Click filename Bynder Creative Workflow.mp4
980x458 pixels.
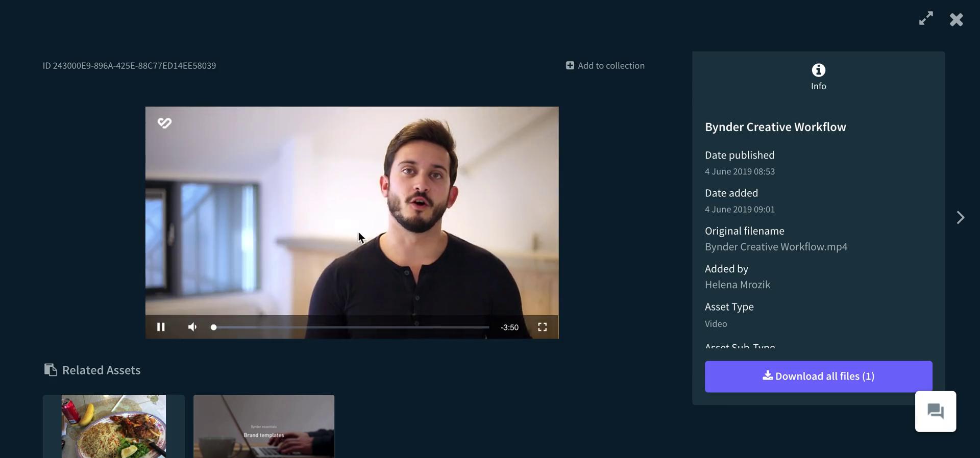[776, 247]
